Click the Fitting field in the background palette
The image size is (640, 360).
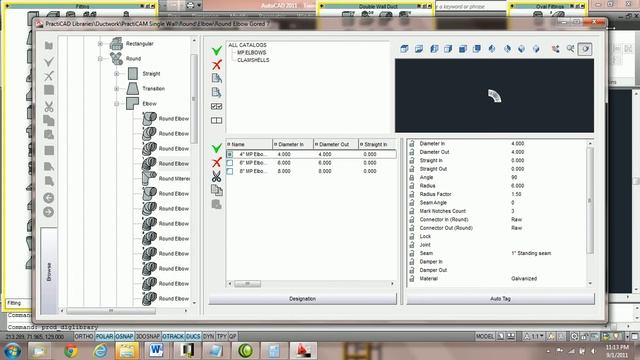click(x=18, y=303)
